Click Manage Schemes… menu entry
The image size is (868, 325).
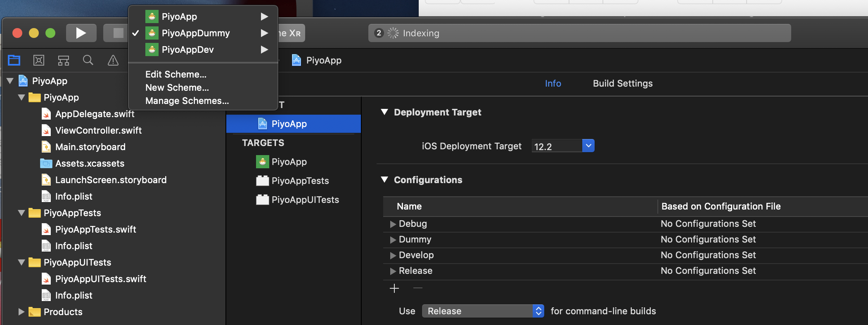coord(187,101)
